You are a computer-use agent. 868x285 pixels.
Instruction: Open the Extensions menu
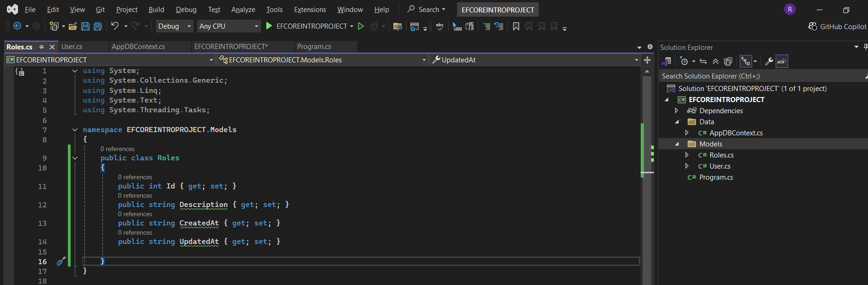coord(310,10)
